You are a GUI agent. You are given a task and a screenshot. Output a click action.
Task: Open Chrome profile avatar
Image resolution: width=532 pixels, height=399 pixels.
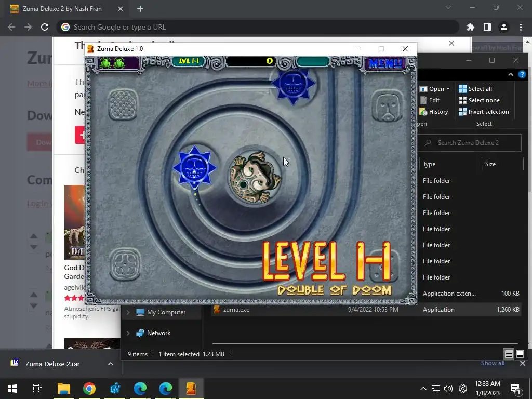504,27
